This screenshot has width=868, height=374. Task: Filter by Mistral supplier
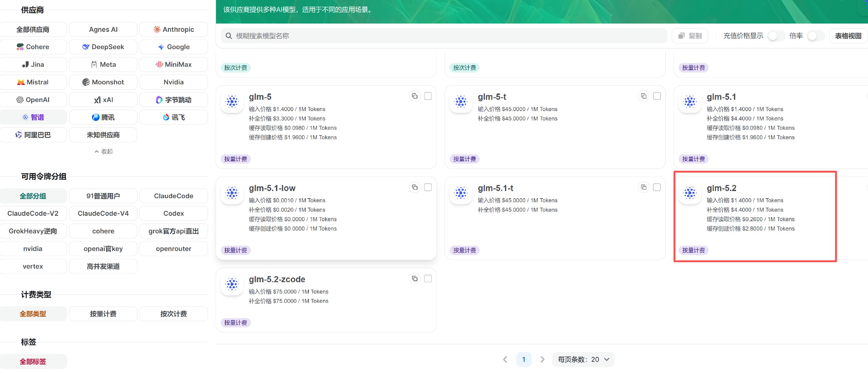[x=33, y=82]
